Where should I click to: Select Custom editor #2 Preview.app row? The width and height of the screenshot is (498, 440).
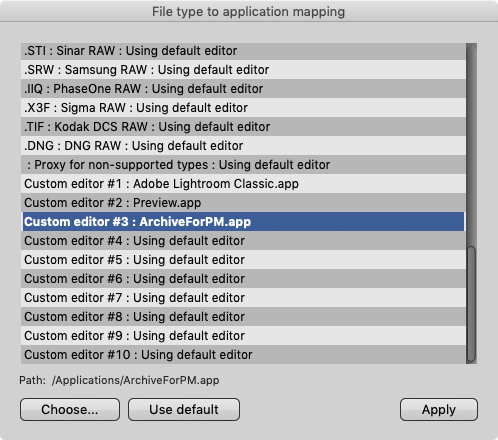point(243,203)
